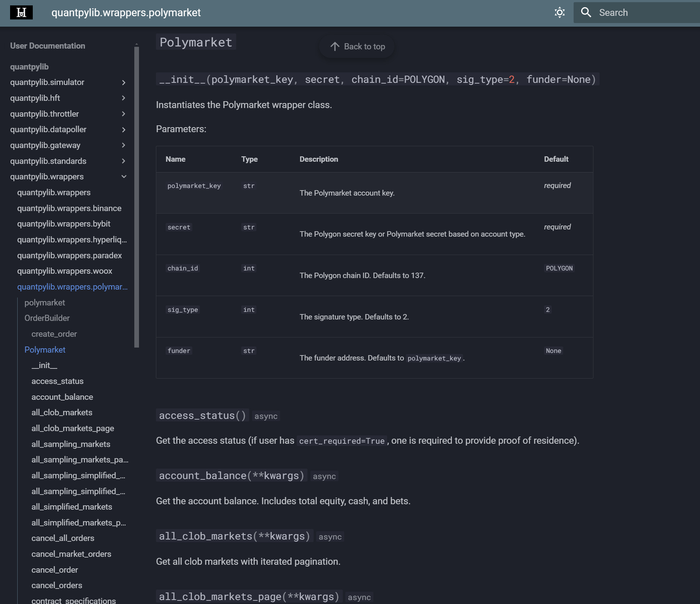This screenshot has height=604, width=700.
Task: Open quantpylib.wrappers.hyperliquid page
Action: pos(72,240)
